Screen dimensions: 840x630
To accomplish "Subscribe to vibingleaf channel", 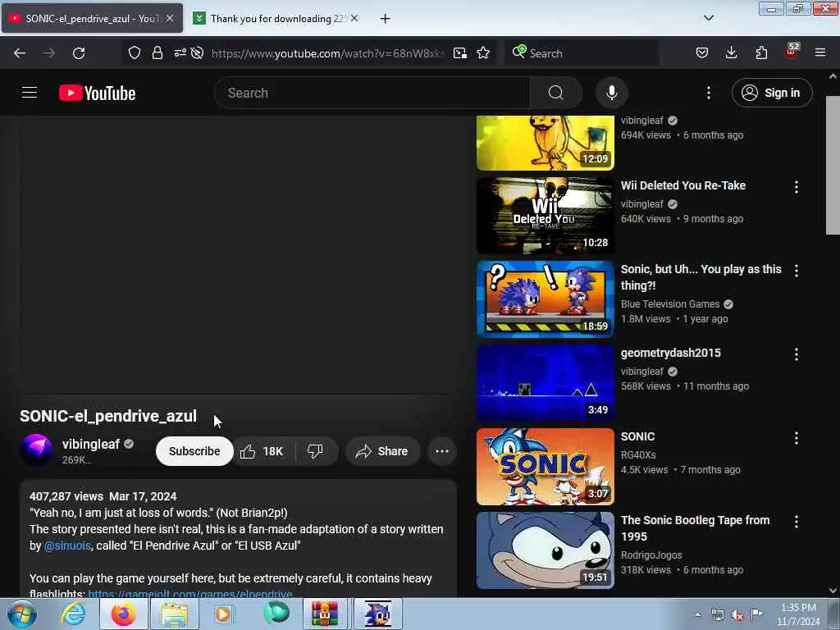I will (194, 451).
